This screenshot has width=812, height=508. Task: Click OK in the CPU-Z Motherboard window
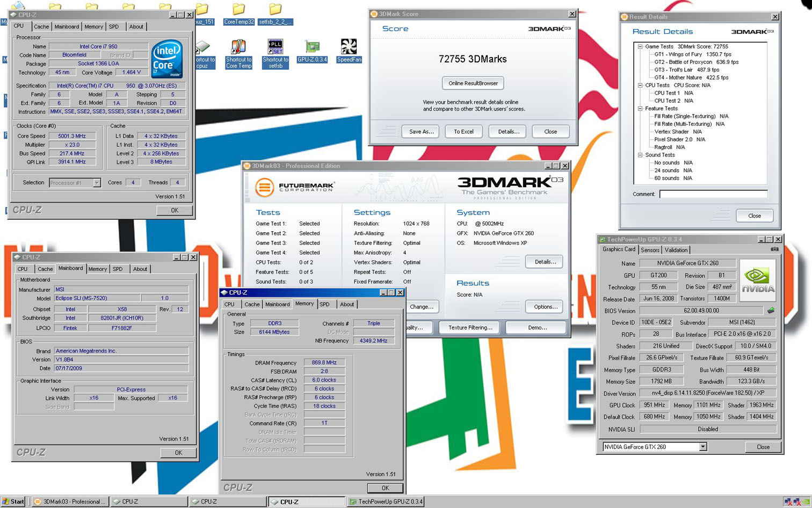[x=178, y=453]
